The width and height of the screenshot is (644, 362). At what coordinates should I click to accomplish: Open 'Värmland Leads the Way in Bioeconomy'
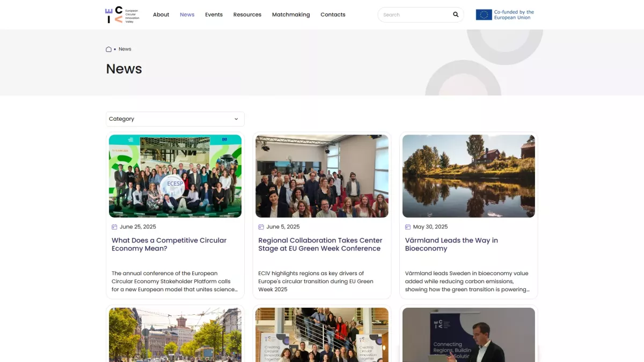(451, 244)
